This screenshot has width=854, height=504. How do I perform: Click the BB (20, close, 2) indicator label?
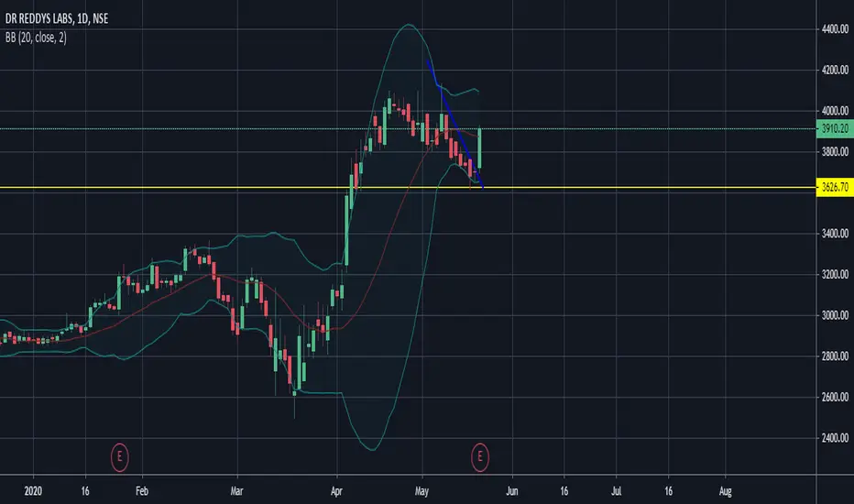coord(36,38)
